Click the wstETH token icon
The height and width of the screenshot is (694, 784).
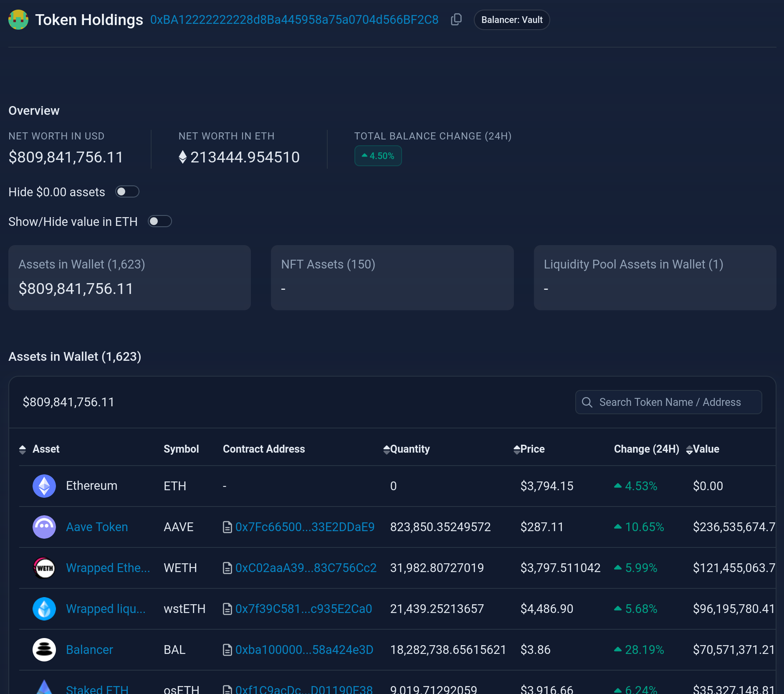[x=44, y=608]
